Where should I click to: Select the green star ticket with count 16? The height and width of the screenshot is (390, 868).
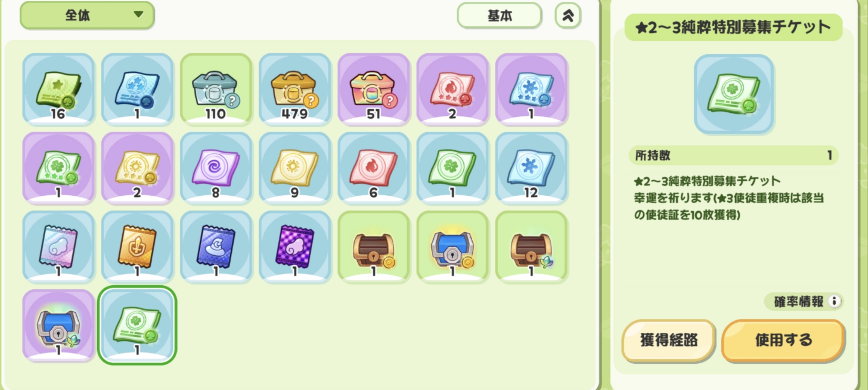[59, 89]
